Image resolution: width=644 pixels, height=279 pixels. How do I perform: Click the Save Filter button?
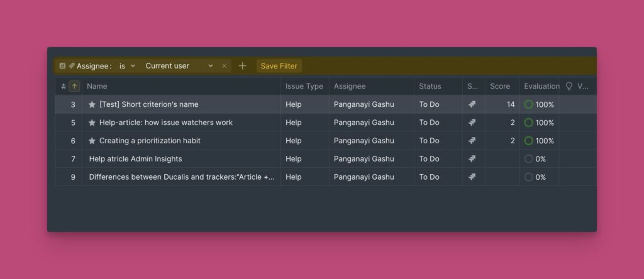[279, 66]
